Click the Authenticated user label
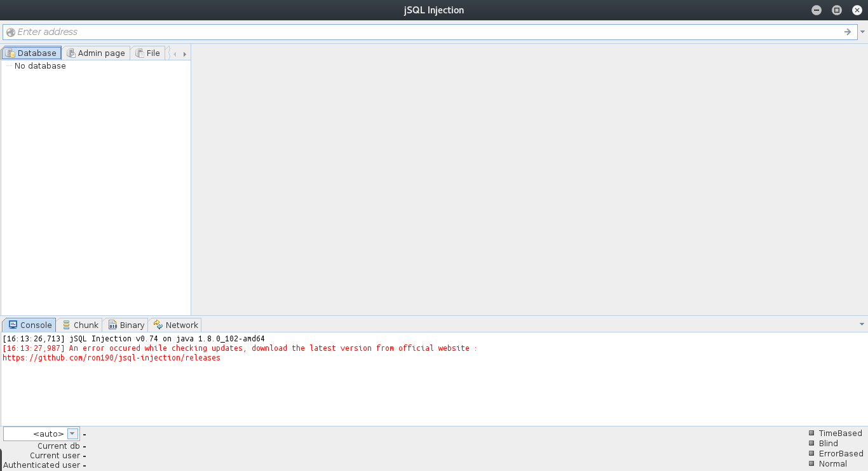This screenshot has height=471, width=868. [x=42, y=465]
